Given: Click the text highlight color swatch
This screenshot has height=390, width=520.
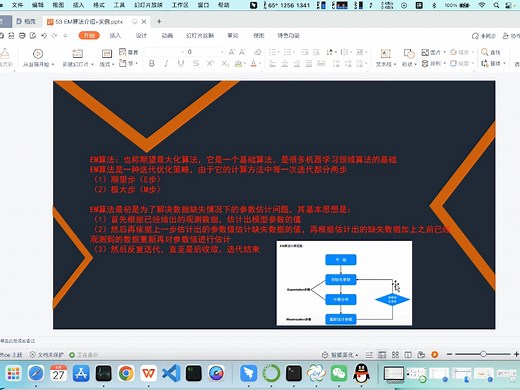Looking at the screenshot, I should point(238,63).
